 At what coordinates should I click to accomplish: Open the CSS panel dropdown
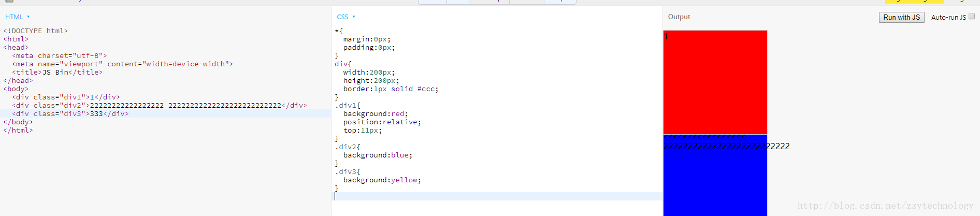346,17
